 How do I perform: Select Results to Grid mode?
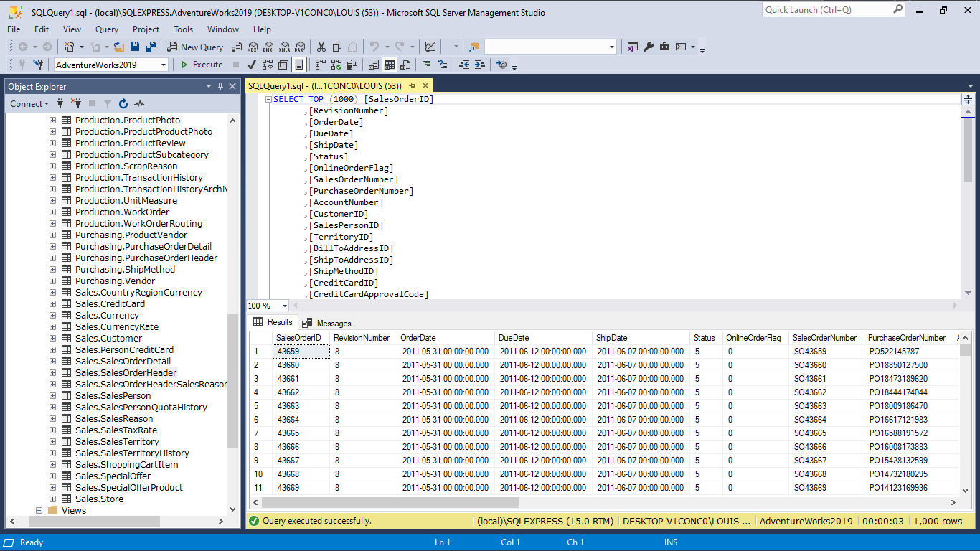click(x=389, y=65)
